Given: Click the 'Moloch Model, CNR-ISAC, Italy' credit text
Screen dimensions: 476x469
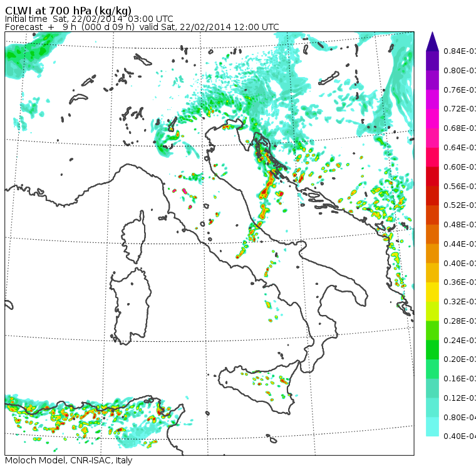Looking at the screenshot, I should (69, 460).
